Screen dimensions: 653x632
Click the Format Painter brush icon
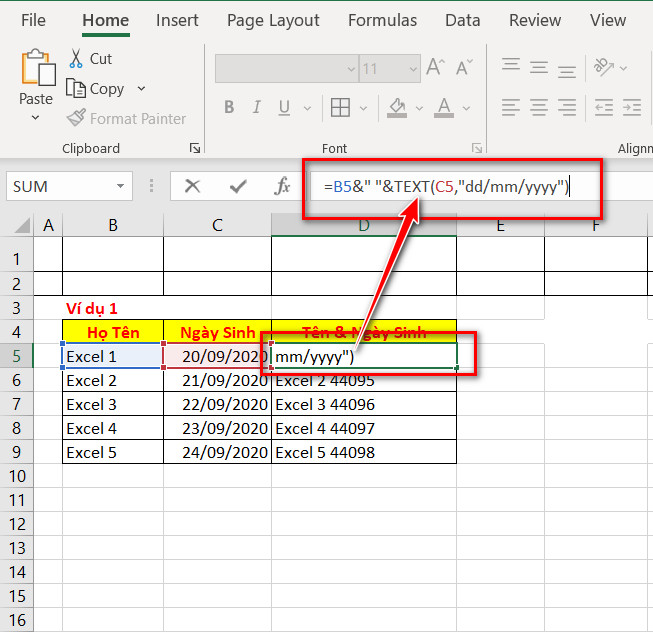pos(76,118)
